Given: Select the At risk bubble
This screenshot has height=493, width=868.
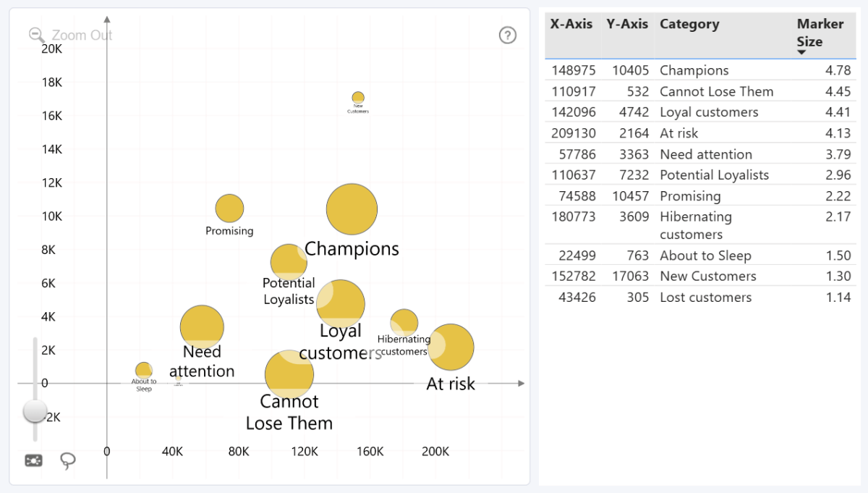Looking at the screenshot, I should pyautogui.click(x=451, y=347).
